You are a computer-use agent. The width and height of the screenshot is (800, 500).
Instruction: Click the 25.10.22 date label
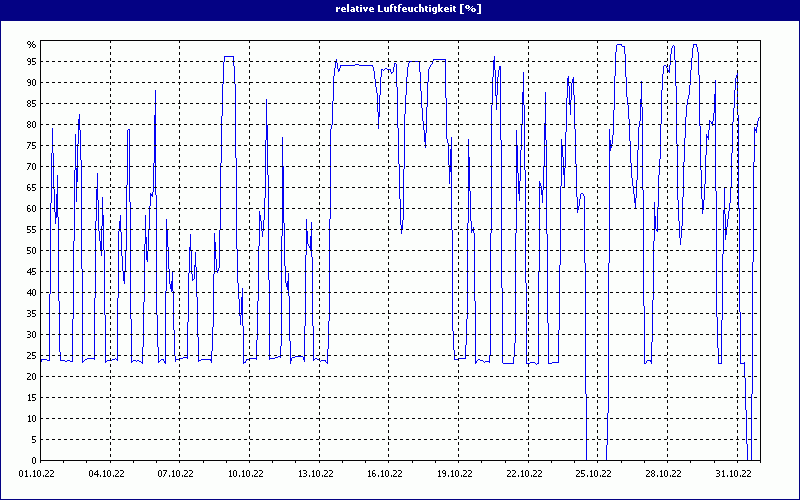point(593,474)
